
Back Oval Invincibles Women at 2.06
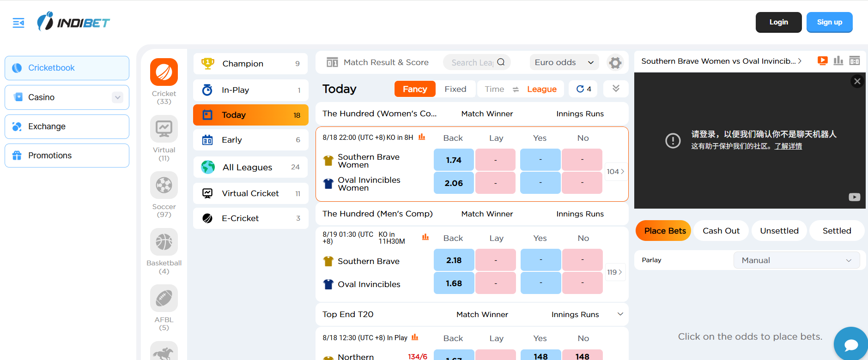tap(454, 183)
